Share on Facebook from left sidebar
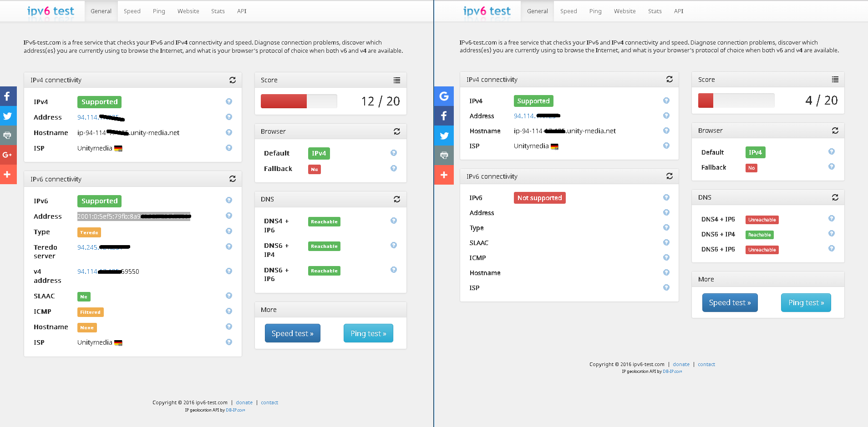868x427 pixels. click(x=8, y=96)
